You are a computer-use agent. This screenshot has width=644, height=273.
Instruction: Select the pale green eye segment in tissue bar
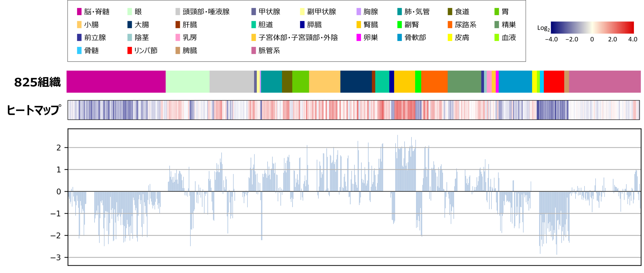tap(187, 82)
